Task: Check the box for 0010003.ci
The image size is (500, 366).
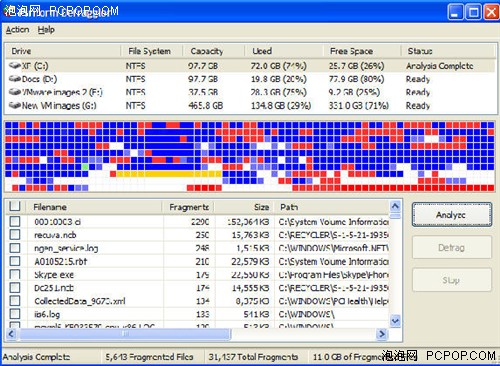Action: (x=15, y=221)
